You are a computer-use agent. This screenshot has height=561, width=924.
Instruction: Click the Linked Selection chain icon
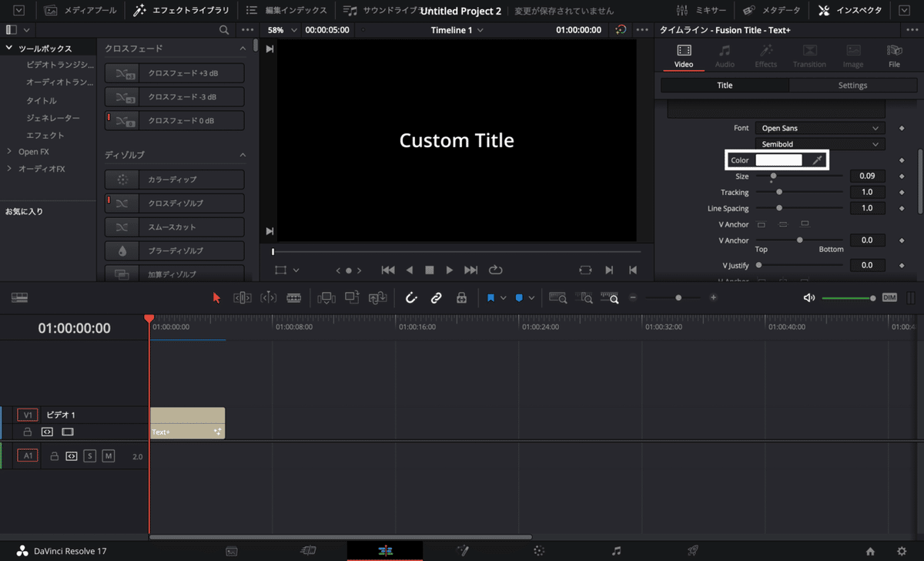pyautogui.click(x=436, y=297)
